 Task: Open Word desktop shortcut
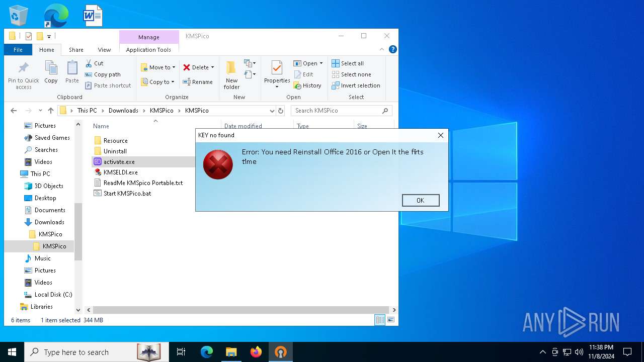pyautogui.click(x=93, y=15)
